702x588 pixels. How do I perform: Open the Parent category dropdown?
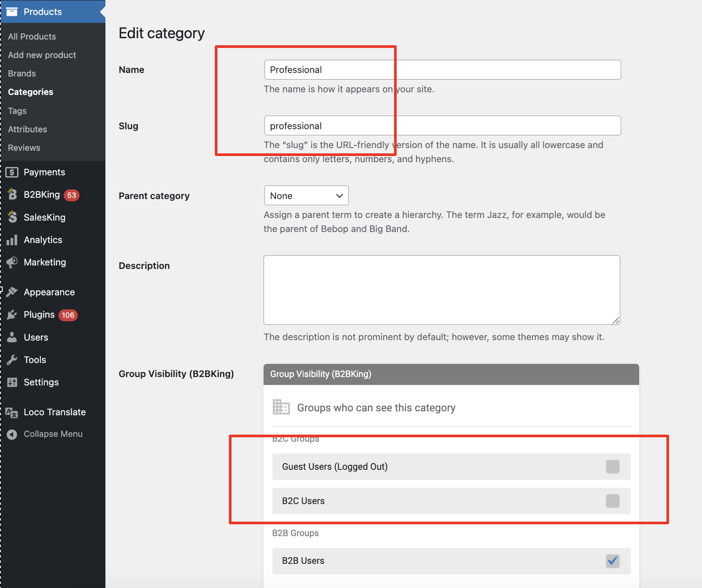(306, 196)
